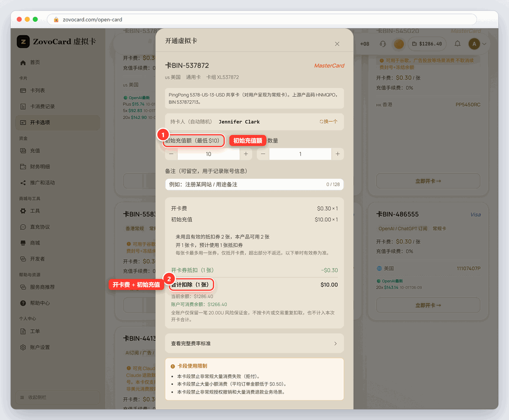Increase card quantity with plus button
This screenshot has width=509, height=420.
coord(338,154)
